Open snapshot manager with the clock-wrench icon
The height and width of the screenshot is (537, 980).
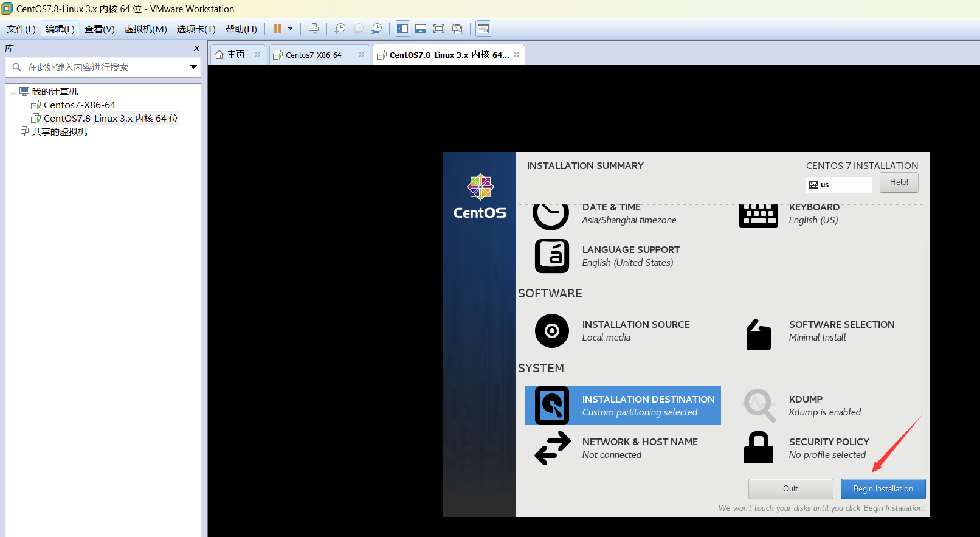coord(377,29)
